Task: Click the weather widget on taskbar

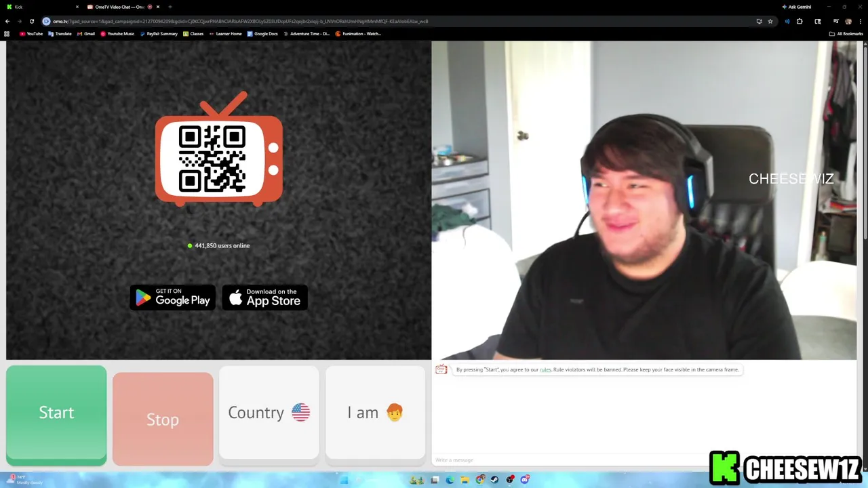Action: pos(24,480)
